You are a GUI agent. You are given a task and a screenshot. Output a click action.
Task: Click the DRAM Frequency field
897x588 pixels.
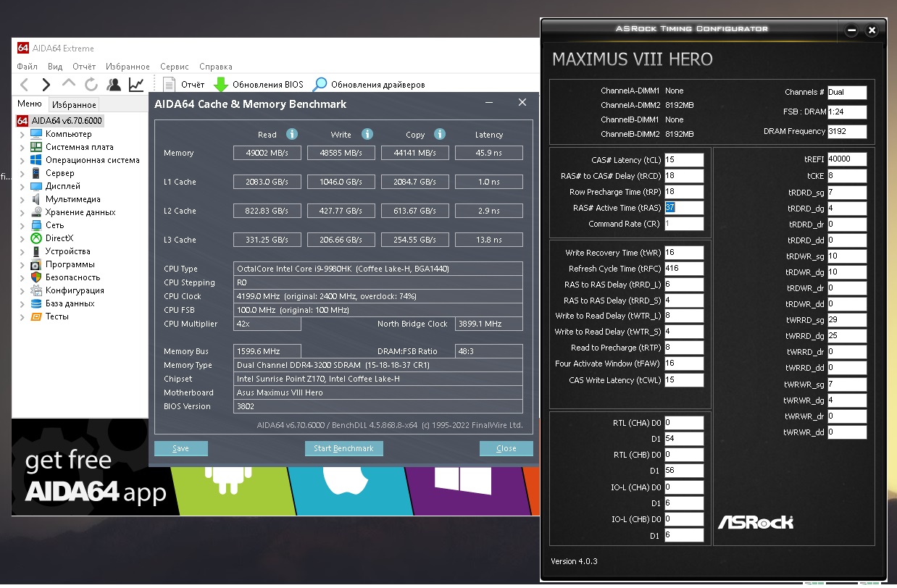[x=847, y=132]
